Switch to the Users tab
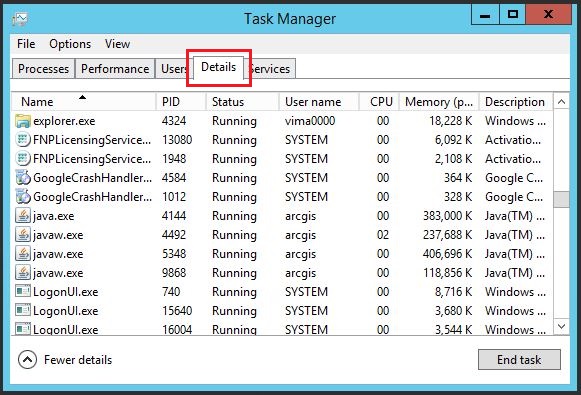Image resolution: width=581 pixels, height=395 pixels. coord(173,69)
